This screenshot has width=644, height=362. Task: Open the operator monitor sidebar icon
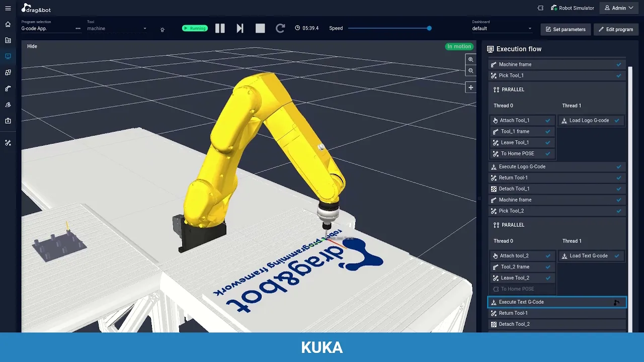pyautogui.click(x=8, y=56)
